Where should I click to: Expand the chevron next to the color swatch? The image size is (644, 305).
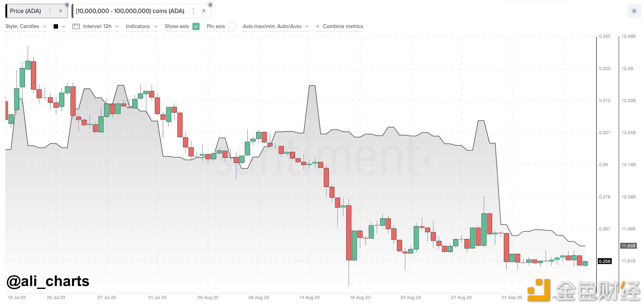pyautogui.click(x=63, y=26)
